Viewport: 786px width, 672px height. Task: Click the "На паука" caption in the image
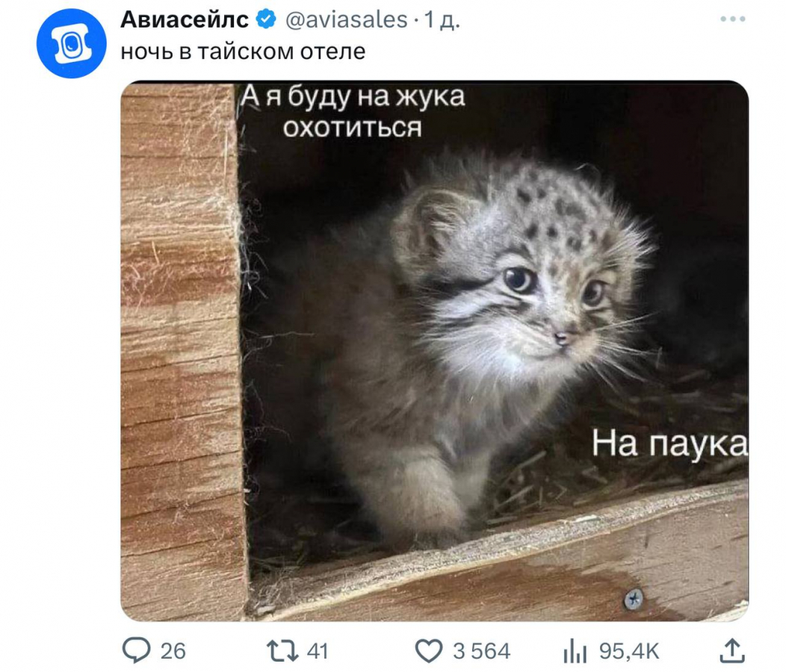tap(669, 444)
